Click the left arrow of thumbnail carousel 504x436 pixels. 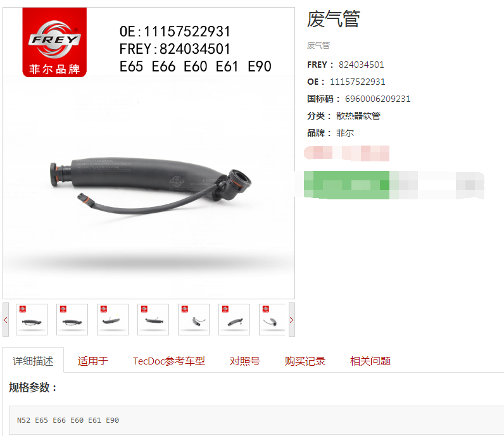click(x=6, y=320)
